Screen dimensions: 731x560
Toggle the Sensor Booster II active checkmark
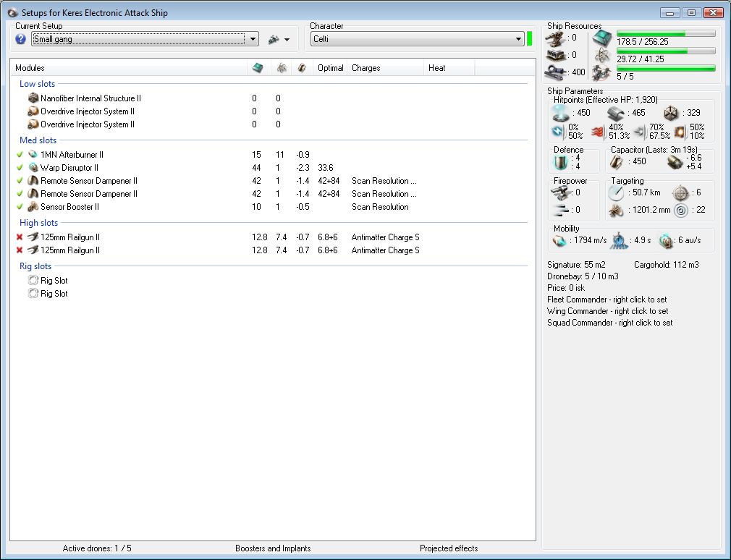tap(20, 207)
